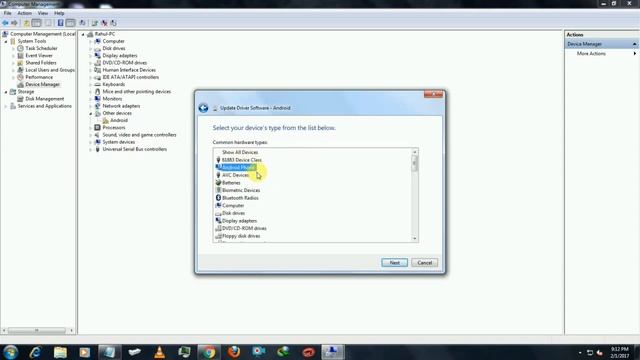This screenshot has height=360, width=640.
Task: Open the Action menu
Action: click(x=24, y=13)
